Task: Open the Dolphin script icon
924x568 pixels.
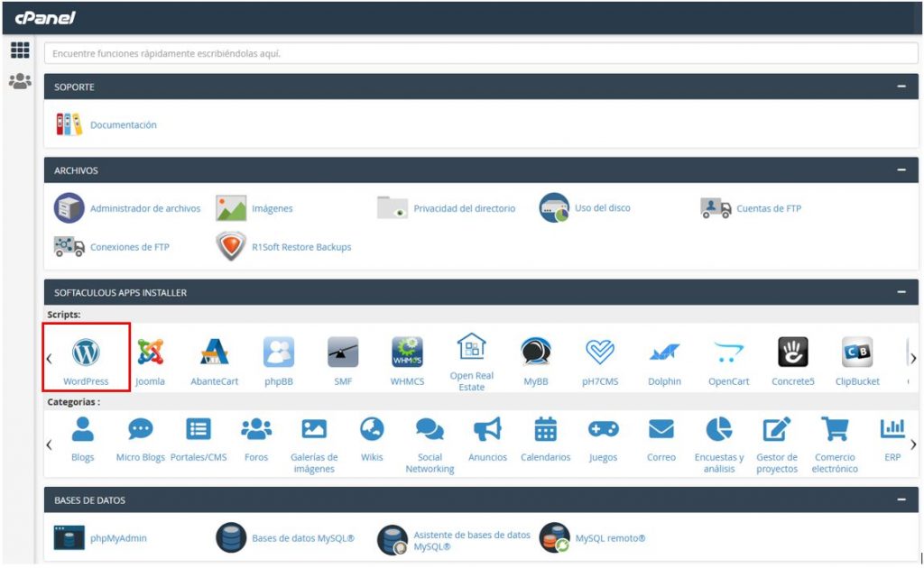Action: pos(664,352)
